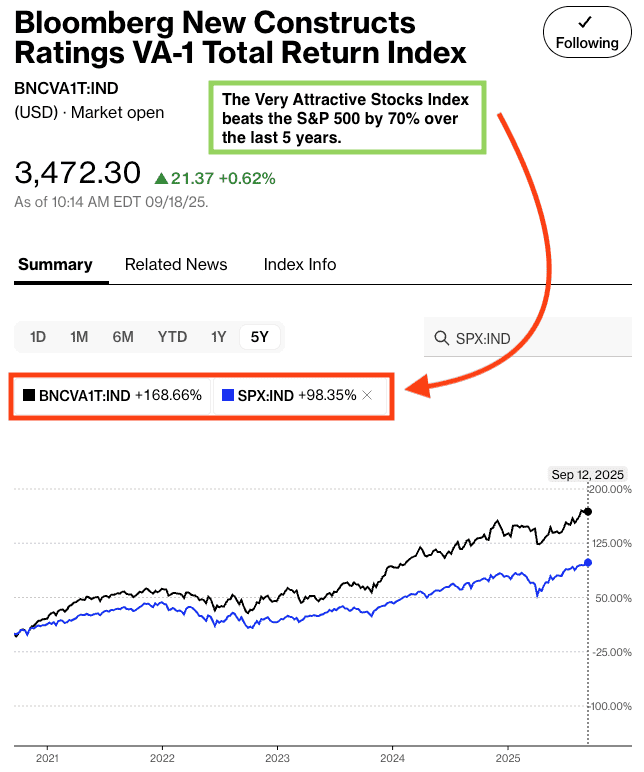Image resolution: width=644 pixels, height=772 pixels.
Task: Click the Following button
Action: [587, 32]
